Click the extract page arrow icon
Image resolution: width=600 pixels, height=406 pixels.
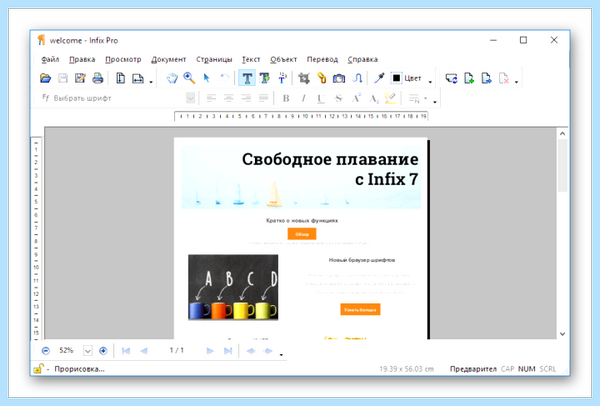tap(486, 78)
